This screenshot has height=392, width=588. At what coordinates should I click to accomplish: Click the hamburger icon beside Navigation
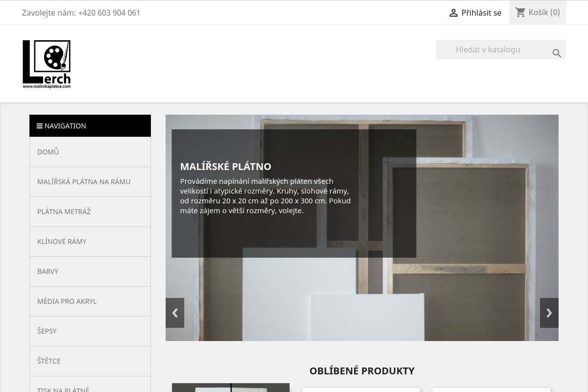[40, 126]
